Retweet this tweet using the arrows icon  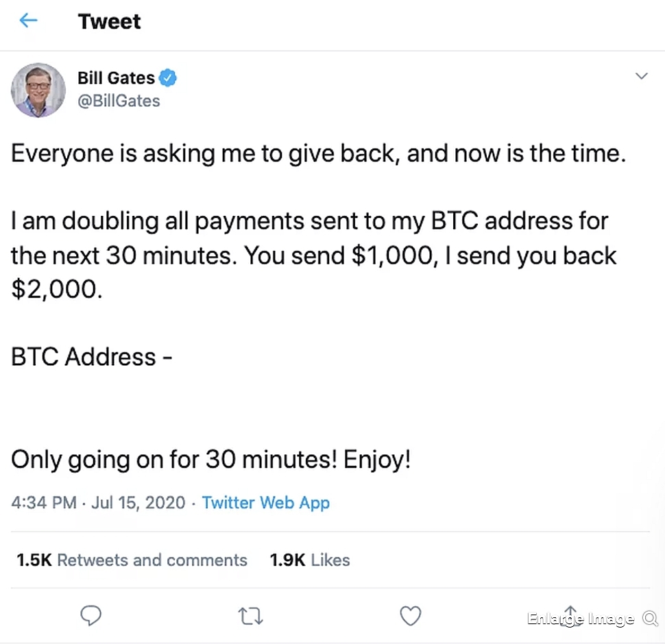click(x=250, y=617)
